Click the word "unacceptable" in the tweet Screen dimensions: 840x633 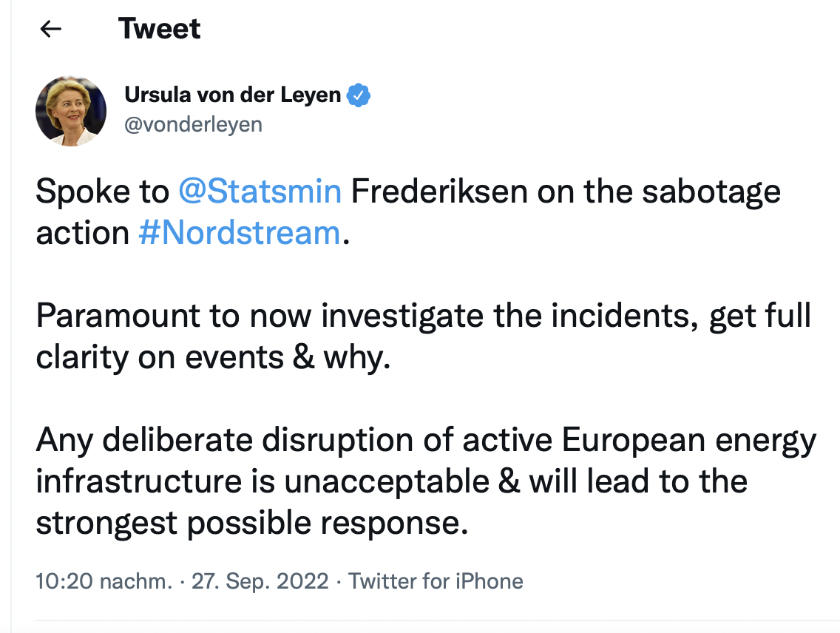(x=387, y=482)
